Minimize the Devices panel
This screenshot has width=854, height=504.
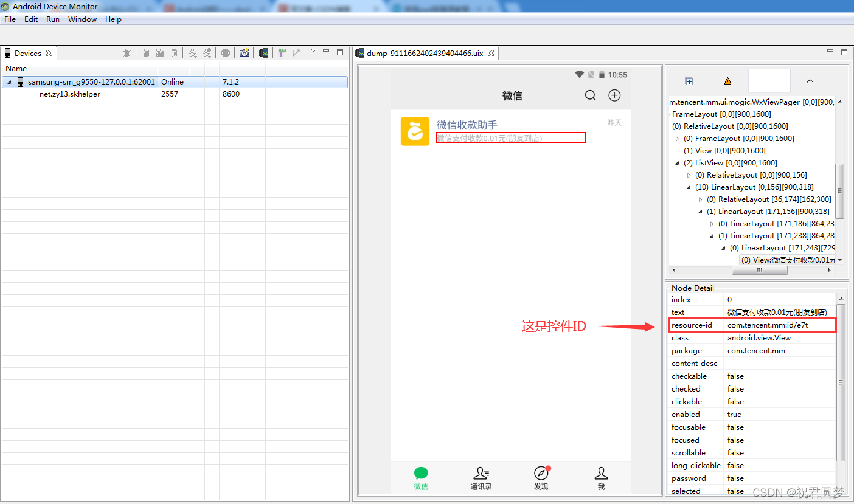(x=327, y=51)
